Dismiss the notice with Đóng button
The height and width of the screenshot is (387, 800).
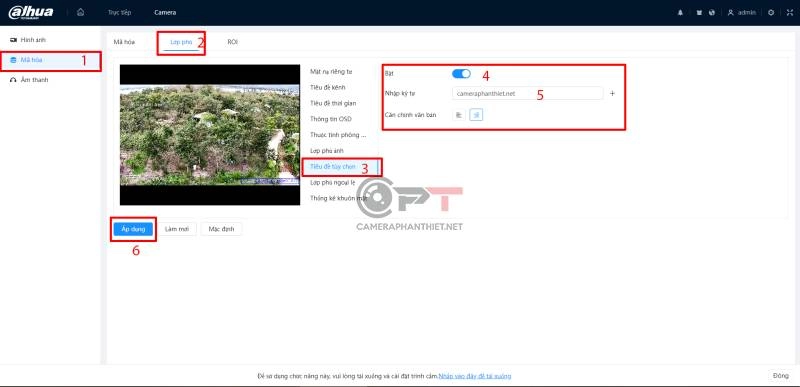pyautogui.click(x=781, y=376)
